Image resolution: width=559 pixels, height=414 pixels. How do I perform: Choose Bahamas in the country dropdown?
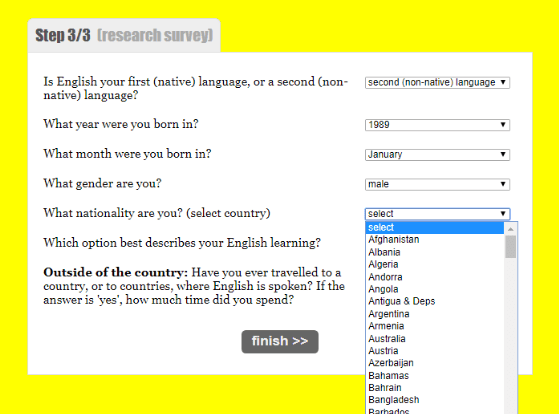click(435, 375)
